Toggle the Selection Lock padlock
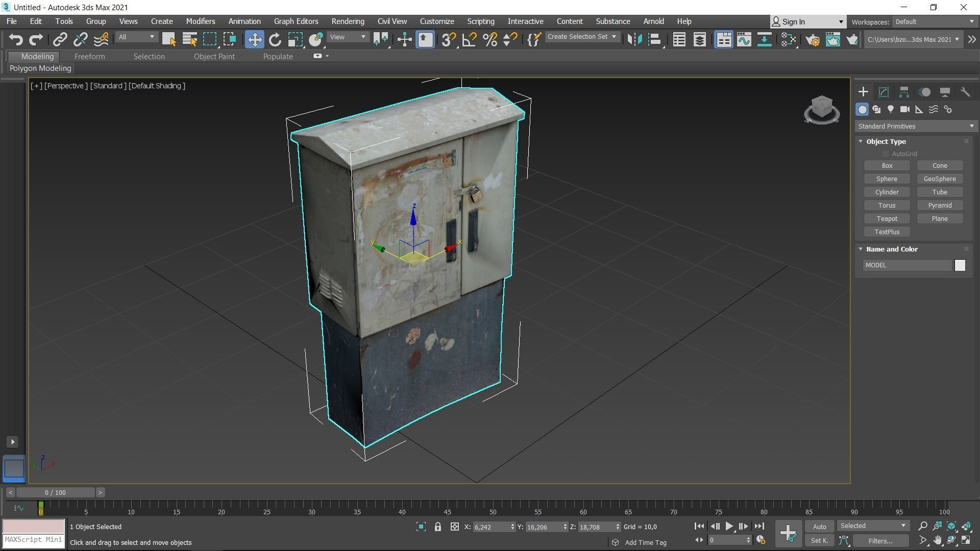 pos(437,527)
